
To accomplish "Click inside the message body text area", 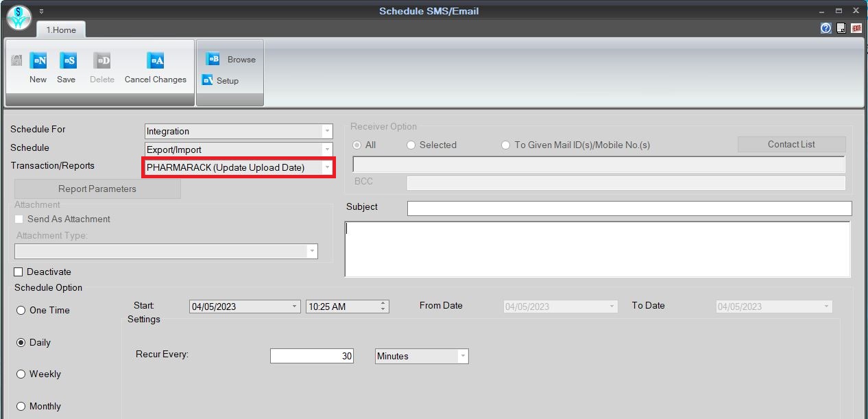I will click(x=597, y=249).
